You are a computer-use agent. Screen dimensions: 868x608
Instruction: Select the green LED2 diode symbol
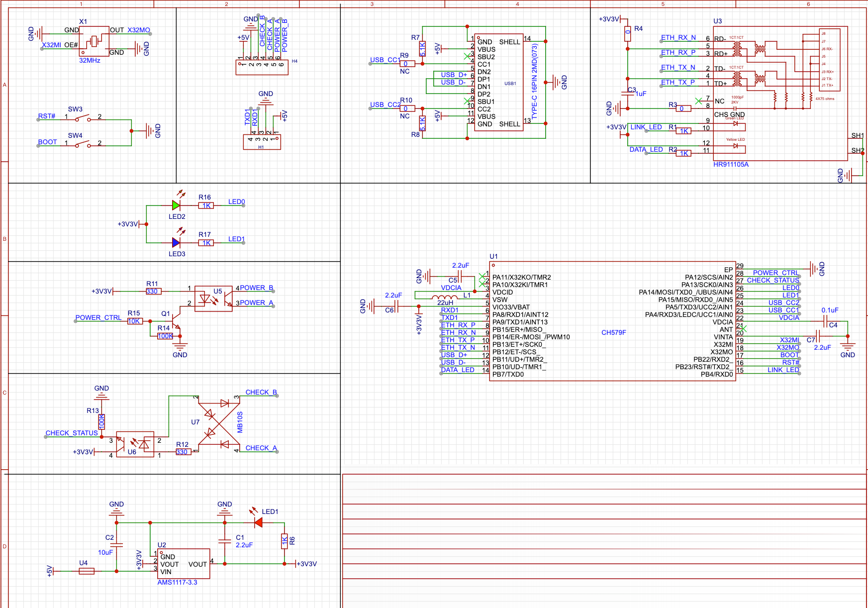176,205
